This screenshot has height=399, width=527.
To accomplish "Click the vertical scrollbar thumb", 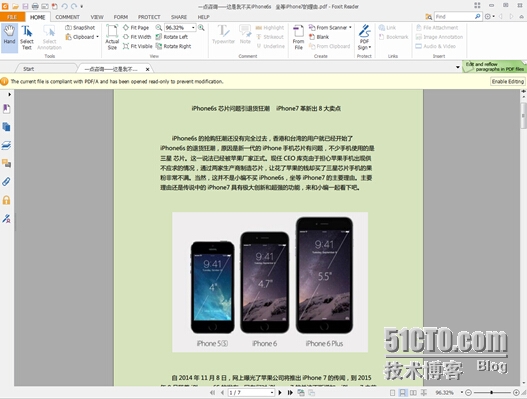I will 523,116.
